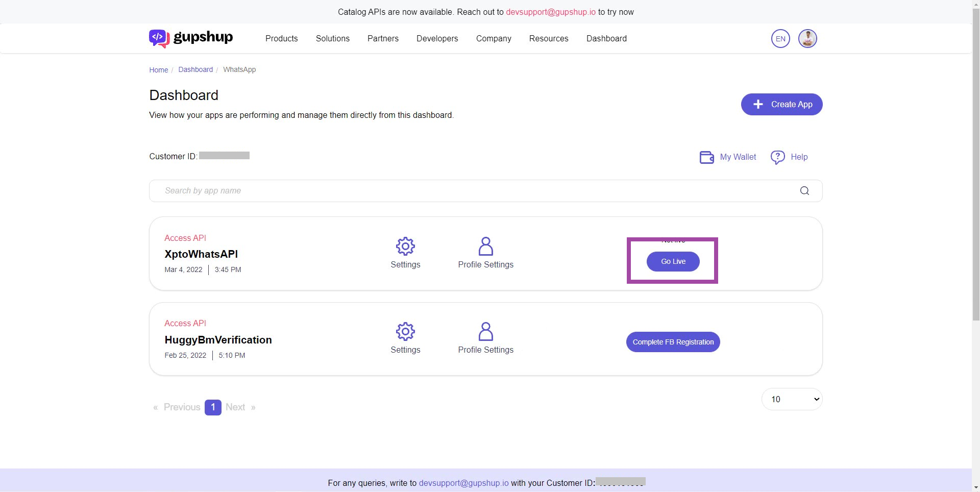Open the Products menu

click(281, 38)
